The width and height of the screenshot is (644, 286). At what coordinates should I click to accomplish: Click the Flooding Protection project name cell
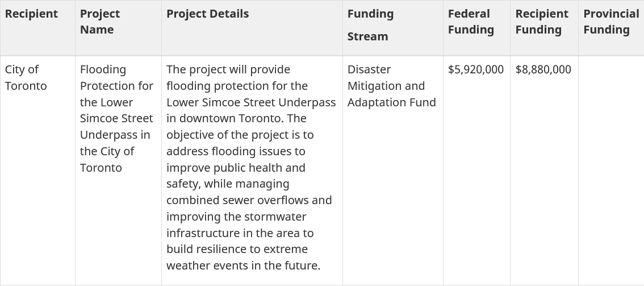(x=116, y=118)
